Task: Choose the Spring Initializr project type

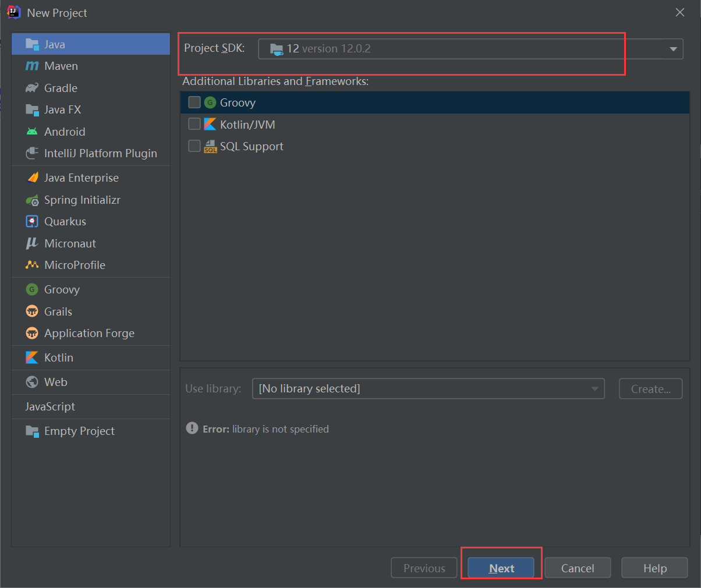Action: click(91, 200)
